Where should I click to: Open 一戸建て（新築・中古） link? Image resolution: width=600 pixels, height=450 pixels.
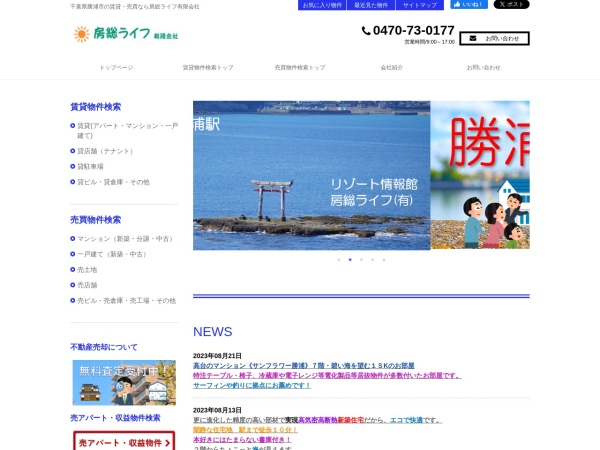pos(112,254)
